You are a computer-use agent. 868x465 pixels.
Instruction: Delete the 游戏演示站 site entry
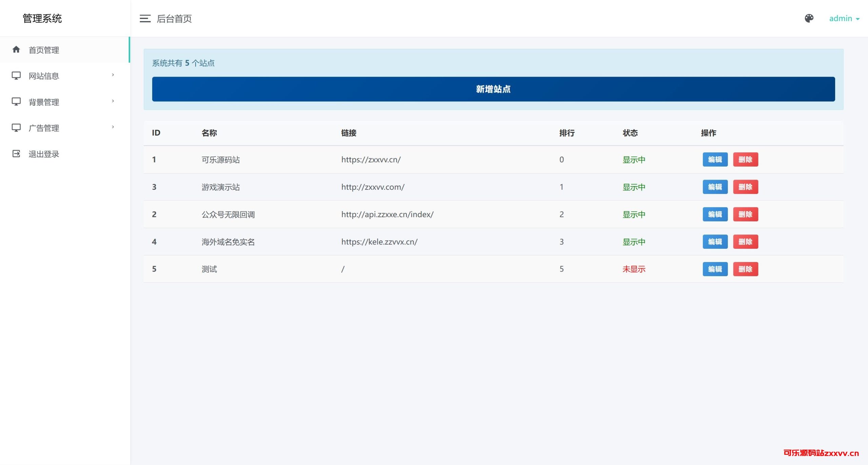click(x=745, y=187)
